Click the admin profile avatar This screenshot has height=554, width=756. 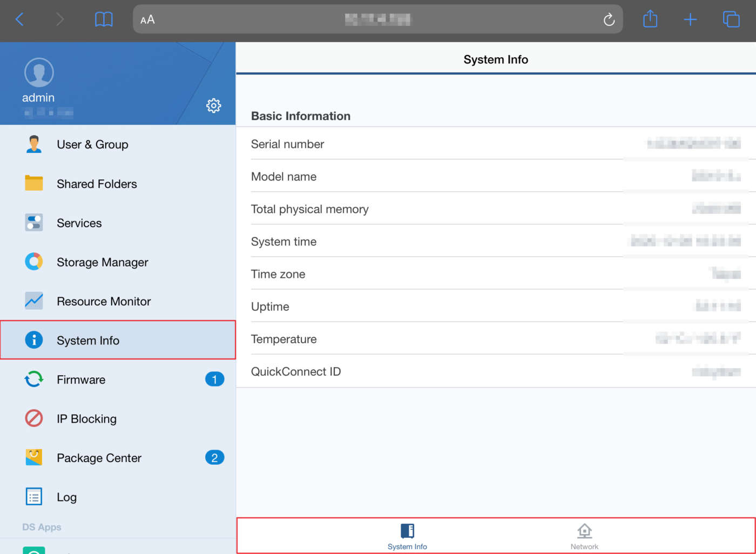click(x=38, y=71)
